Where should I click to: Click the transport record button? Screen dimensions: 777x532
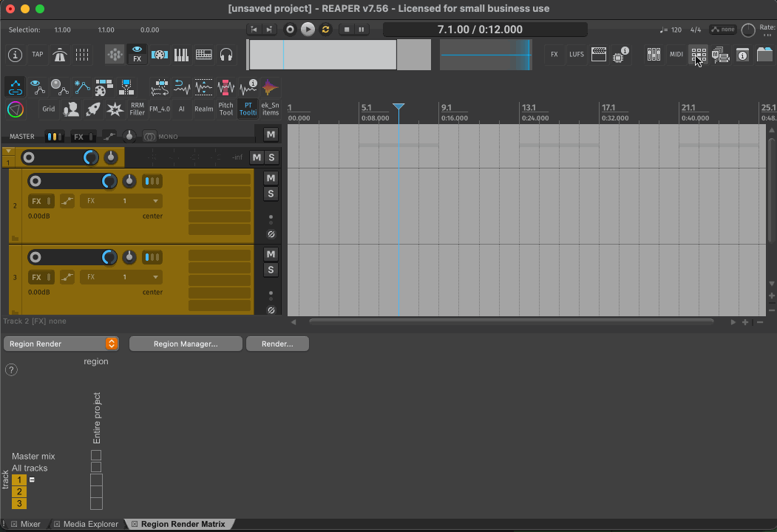(290, 30)
